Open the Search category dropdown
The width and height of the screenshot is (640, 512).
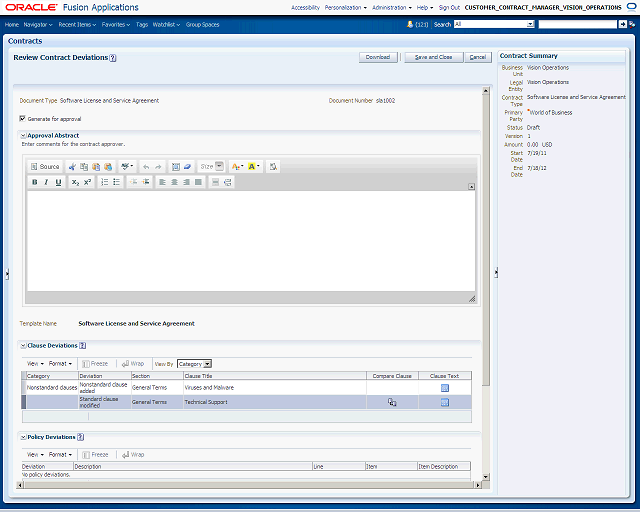pos(494,24)
